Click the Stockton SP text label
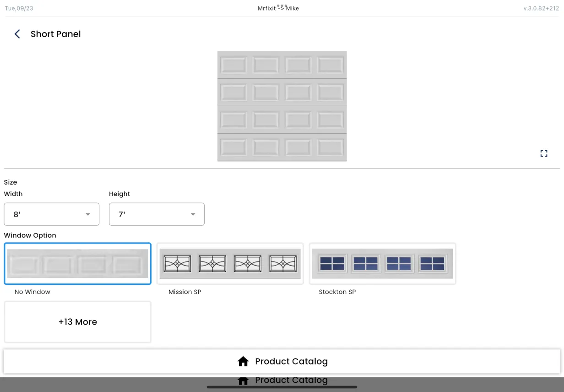Image resolution: width=564 pixels, height=392 pixels. [x=337, y=292]
